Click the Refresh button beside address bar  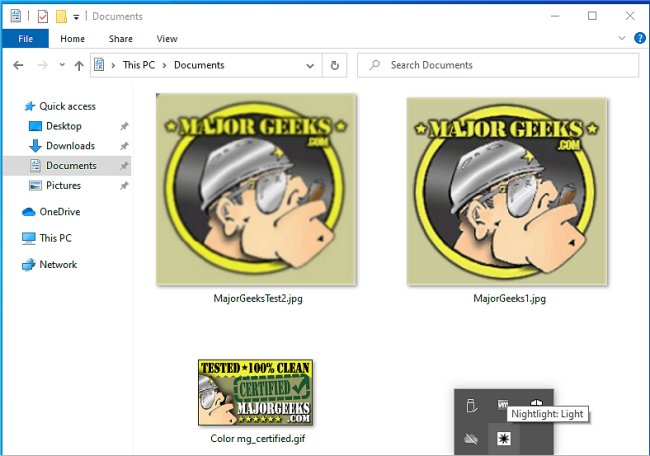click(x=335, y=65)
